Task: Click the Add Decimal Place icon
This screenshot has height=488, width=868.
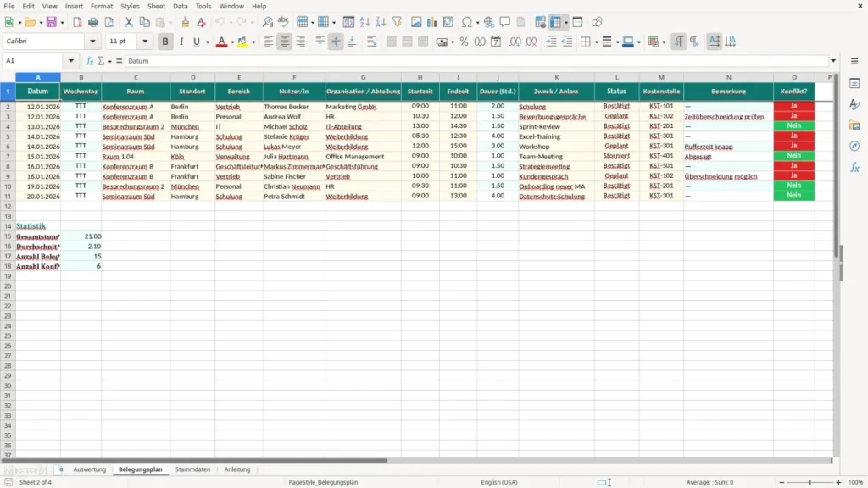Action: click(515, 42)
